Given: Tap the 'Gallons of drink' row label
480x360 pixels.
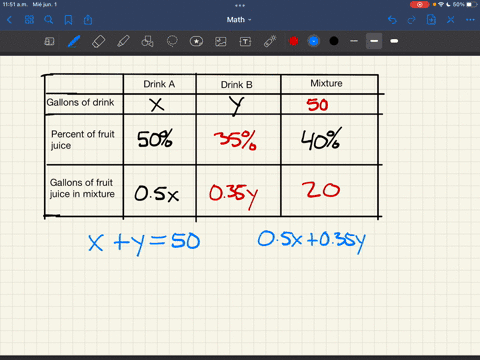Looking at the screenshot, I should [x=80, y=102].
